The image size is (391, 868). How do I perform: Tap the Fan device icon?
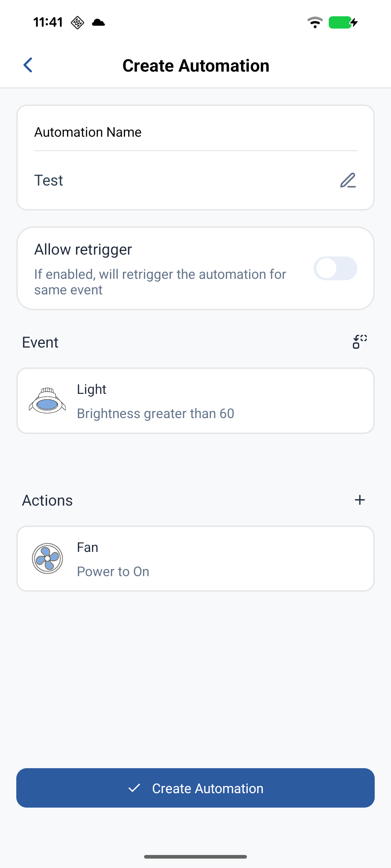[x=47, y=558]
